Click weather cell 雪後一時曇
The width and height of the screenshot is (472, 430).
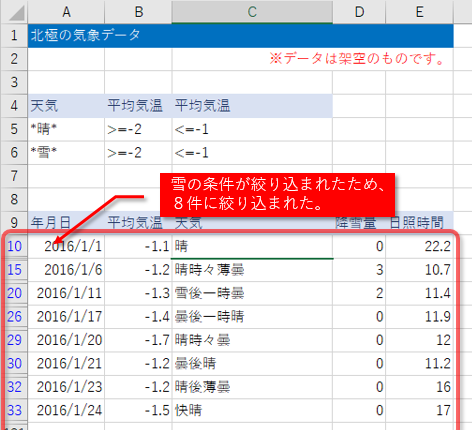click(252, 293)
